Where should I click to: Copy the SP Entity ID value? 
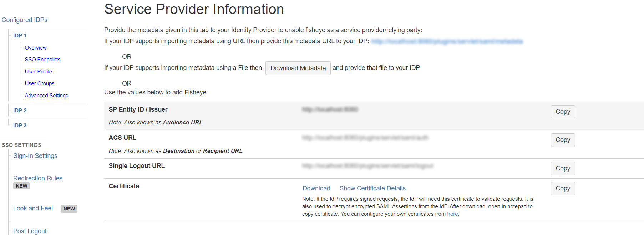pyautogui.click(x=563, y=112)
